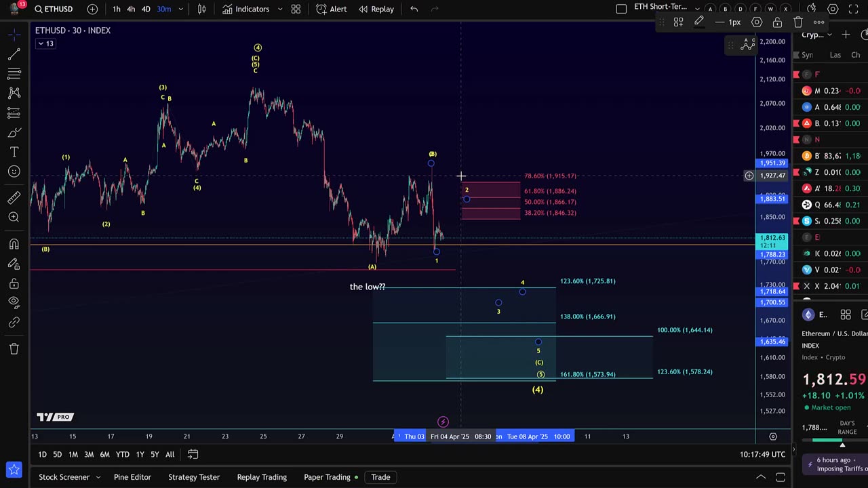This screenshot has height=488, width=868.
Task: Click the add symbol compare plus icon
Action: tap(92, 9)
